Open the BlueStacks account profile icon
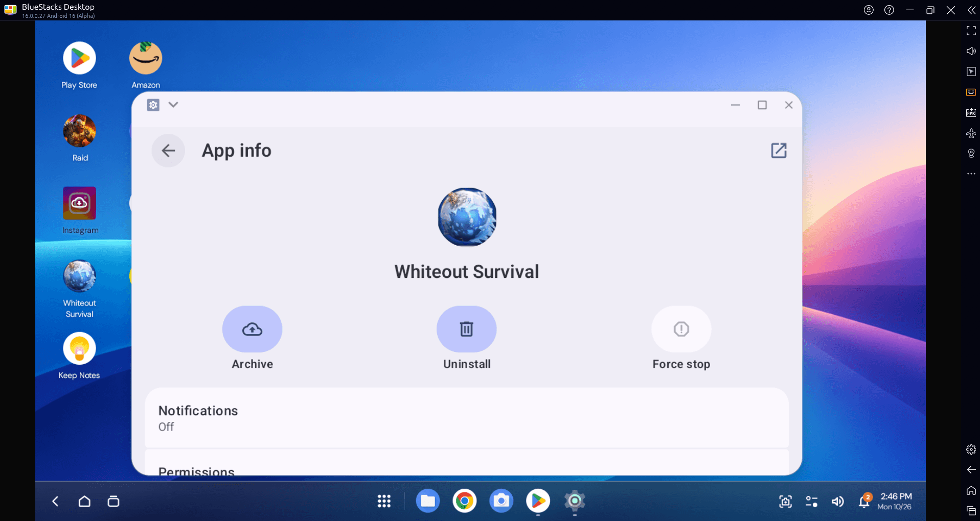 869,10
